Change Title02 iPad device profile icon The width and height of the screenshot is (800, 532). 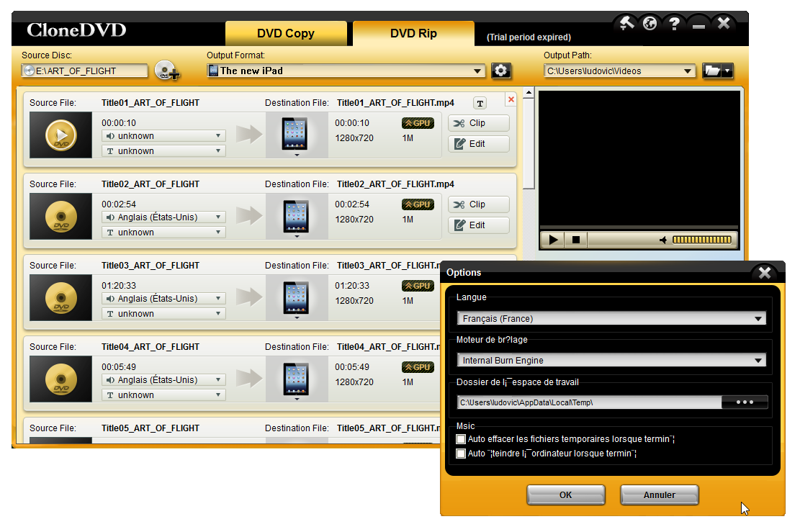point(296,216)
